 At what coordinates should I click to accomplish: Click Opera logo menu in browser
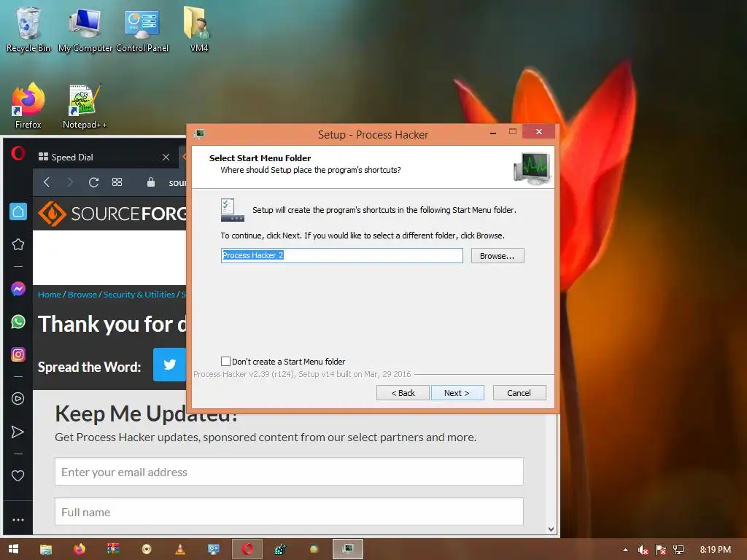[x=18, y=153]
